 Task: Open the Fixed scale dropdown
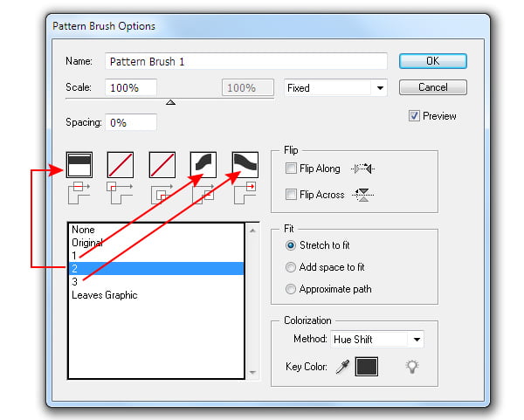[335, 88]
